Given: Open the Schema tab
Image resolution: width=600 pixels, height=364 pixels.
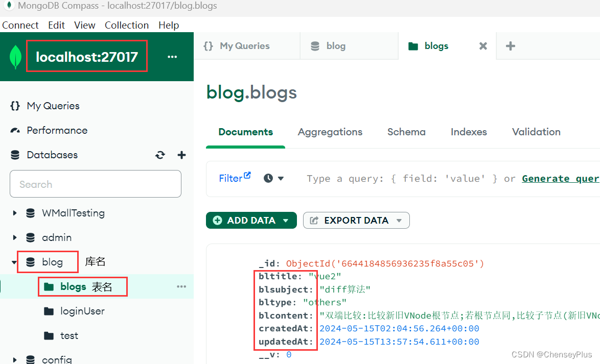Looking at the screenshot, I should (x=406, y=132).
